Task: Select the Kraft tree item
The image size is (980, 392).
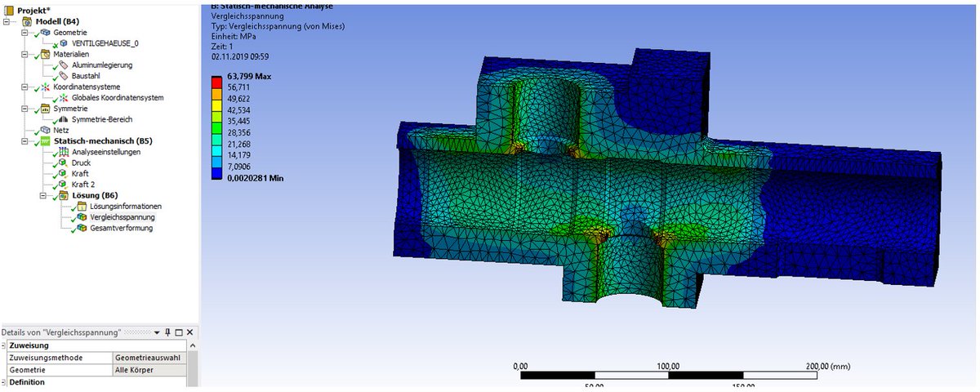Action: click(x=80, y=173)
